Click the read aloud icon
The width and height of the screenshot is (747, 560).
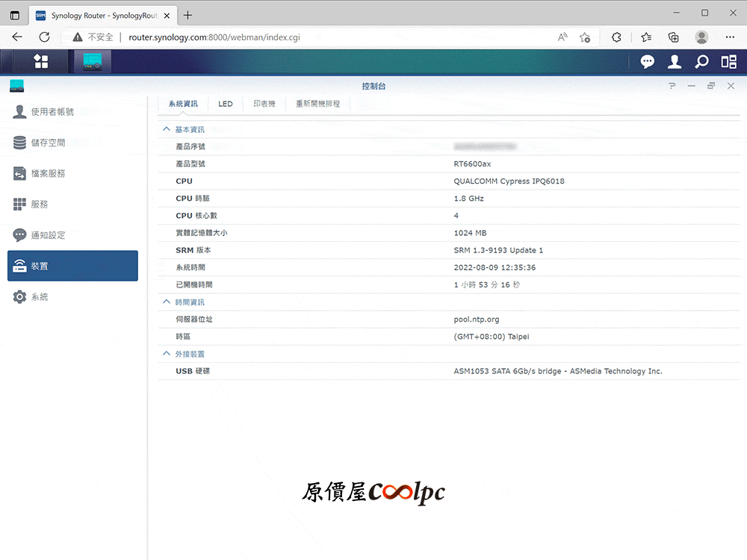click(x=562, y=37)
